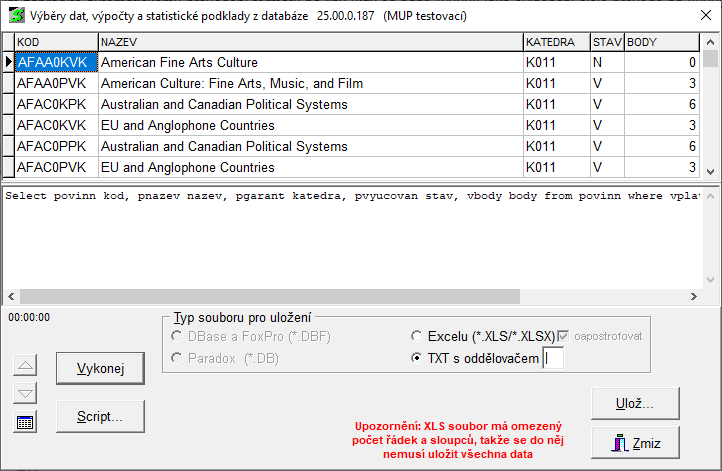
Task: Select the AFAC0KPK table row cell
Action: point(56,105)
